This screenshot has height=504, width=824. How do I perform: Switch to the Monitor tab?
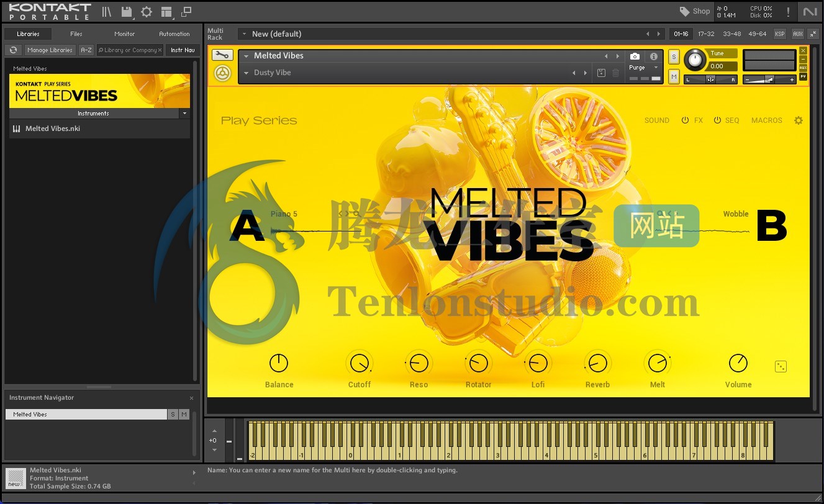(125, 34)
